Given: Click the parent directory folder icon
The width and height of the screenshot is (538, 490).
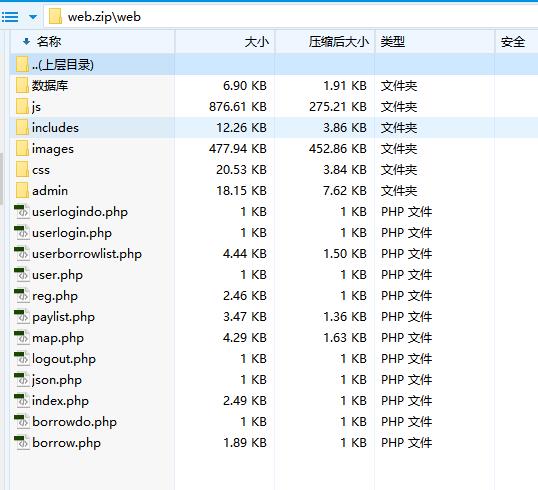Looking at the screenshot, I should point(22,65).
